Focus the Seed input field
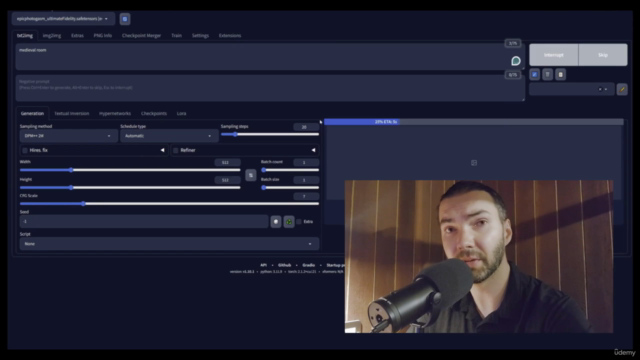The image size is (640, 360). [x=144, y=222]
